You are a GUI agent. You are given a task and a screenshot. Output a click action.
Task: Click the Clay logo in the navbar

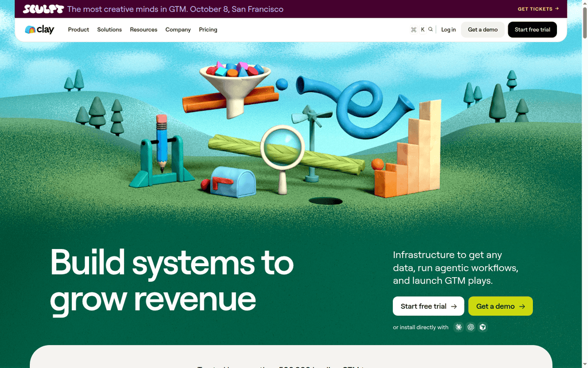click(x=40, y=30)
